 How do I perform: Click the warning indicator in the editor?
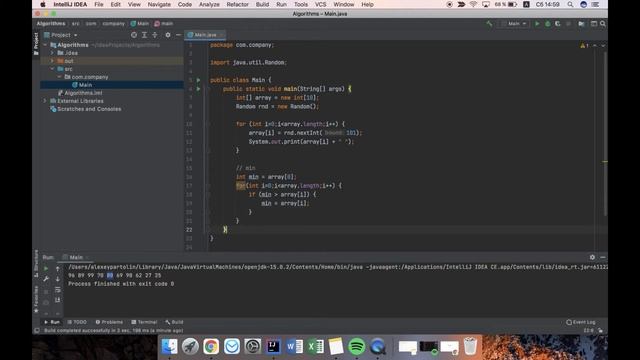(584, 46)
